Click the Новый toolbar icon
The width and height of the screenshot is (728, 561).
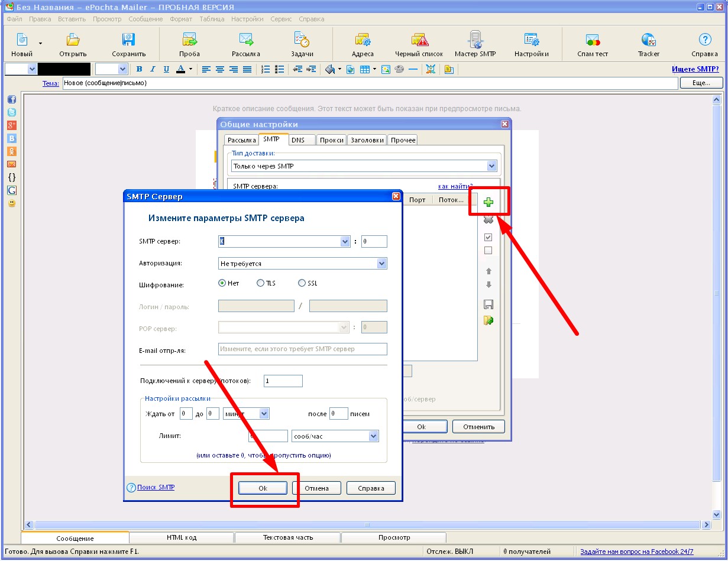point(22,40)
